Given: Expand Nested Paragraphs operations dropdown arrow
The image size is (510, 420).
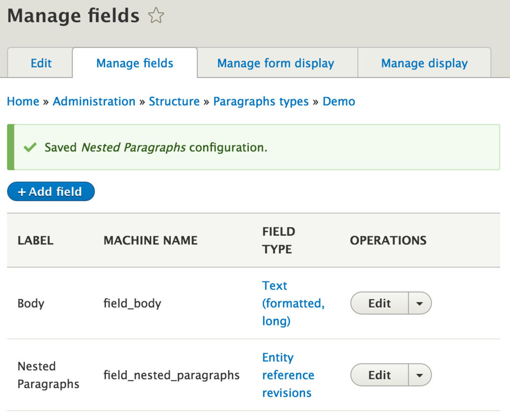Looking at the screenshot, I should pos(419,375).
